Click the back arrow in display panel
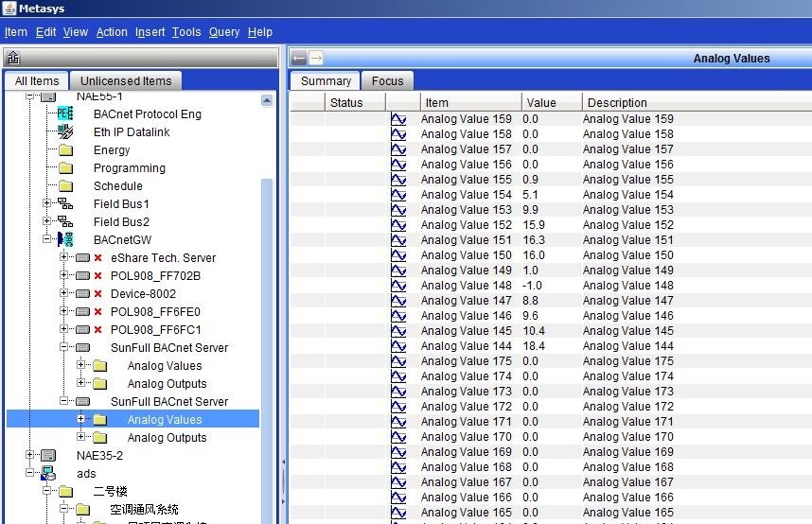812x524 pixels. coord(299,59)
